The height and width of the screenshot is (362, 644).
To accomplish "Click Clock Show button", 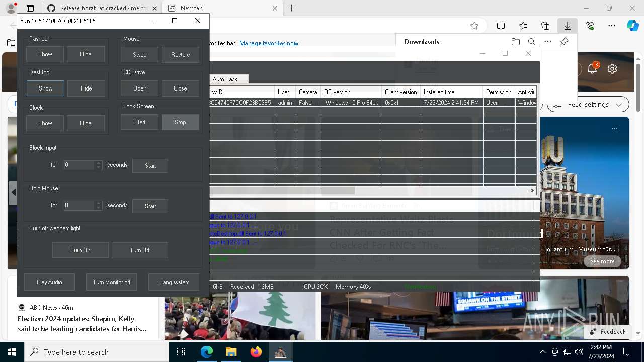I will (x=45, y=123).
